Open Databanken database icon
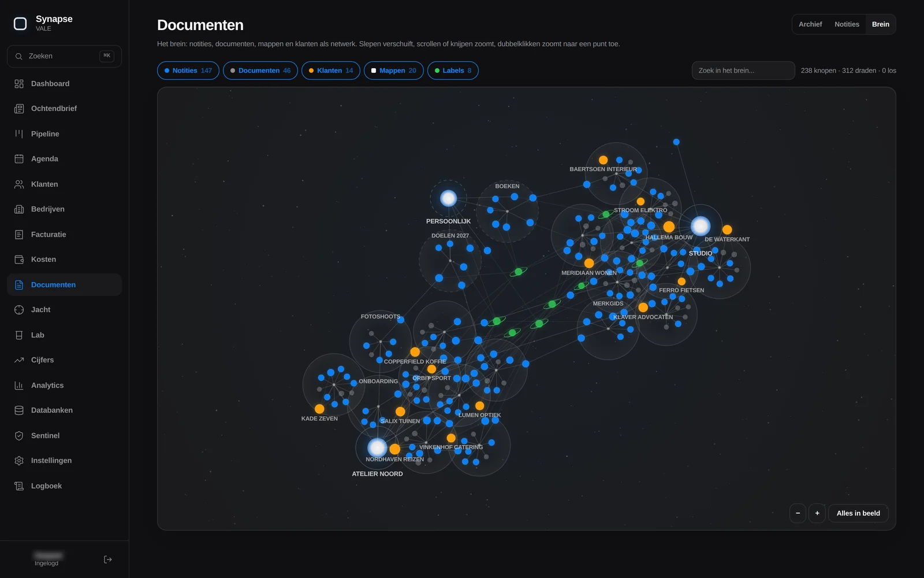 click(19, 410)
